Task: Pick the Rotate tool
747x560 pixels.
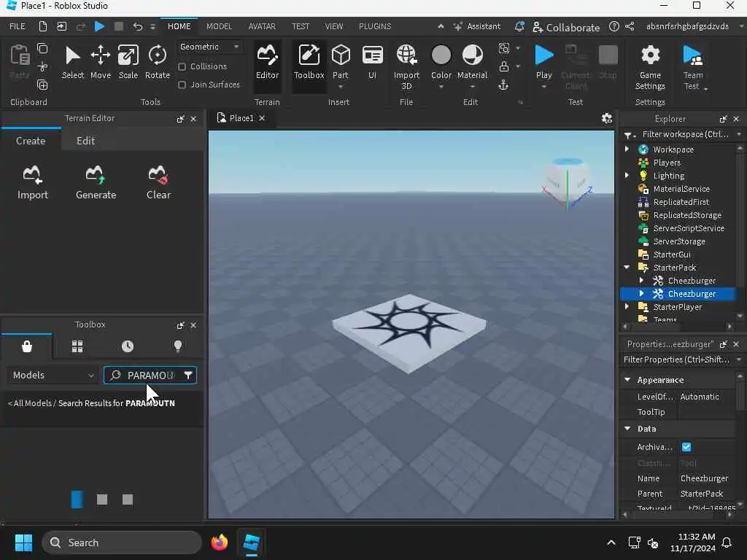Action: 158,63
